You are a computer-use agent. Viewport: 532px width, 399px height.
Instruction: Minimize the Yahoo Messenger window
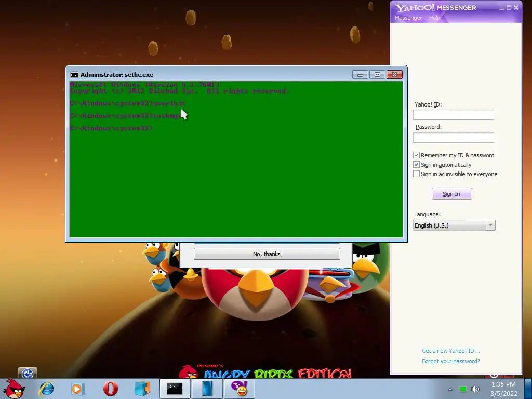pyautogui.click(x=501, y=8)
